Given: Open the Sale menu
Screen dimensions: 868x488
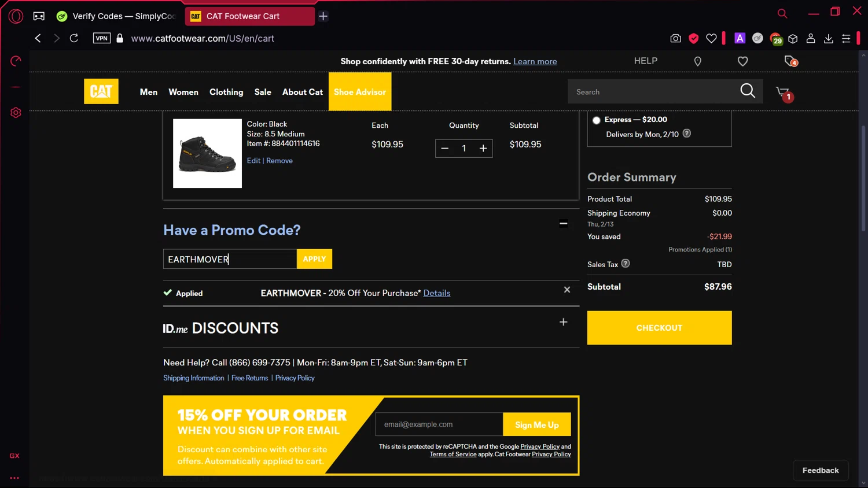Looking at the screenshot, I should (x=263, y=92).
